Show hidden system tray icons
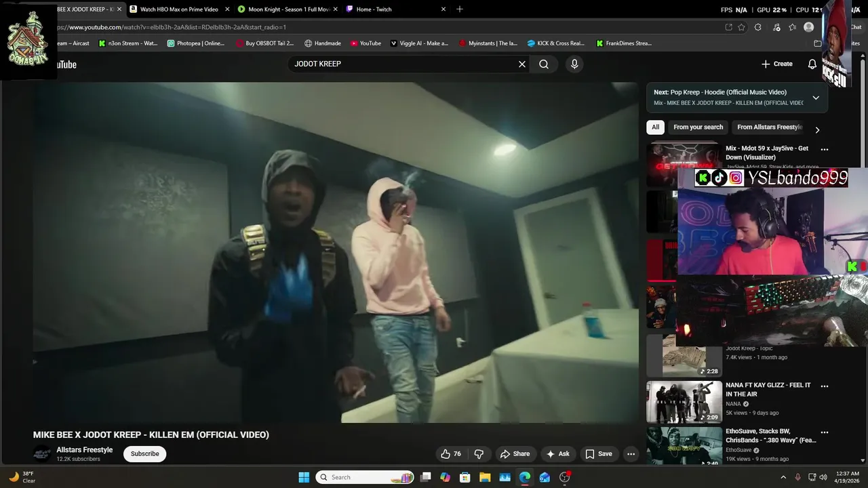The width and height of the screenshot is (868, 488). 783,477
